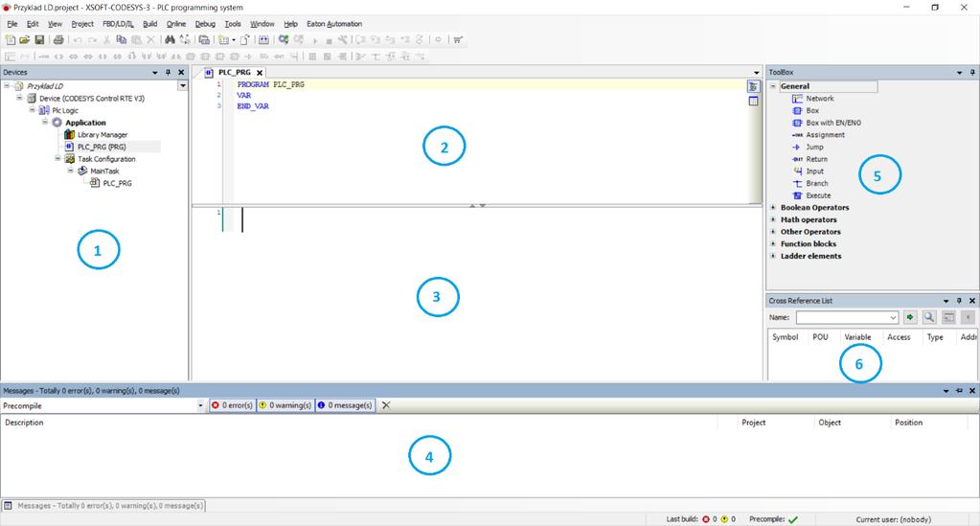Screen dimensions: 980x526
Task: Close the PLC_PRG editor tab
Action: click(x=260, y=73)
